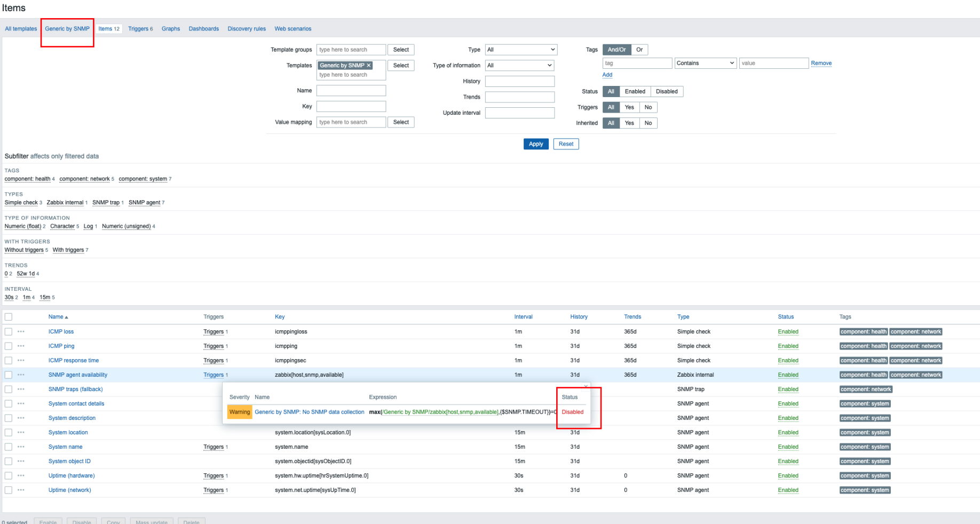The image size is (980, 524).
Task: Select the checkbox for ICMP ping row
Action: click(9, 346)
